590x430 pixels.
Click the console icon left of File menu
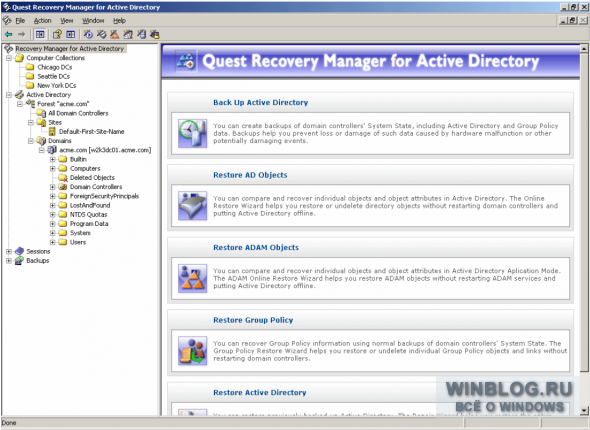(7, 20)
